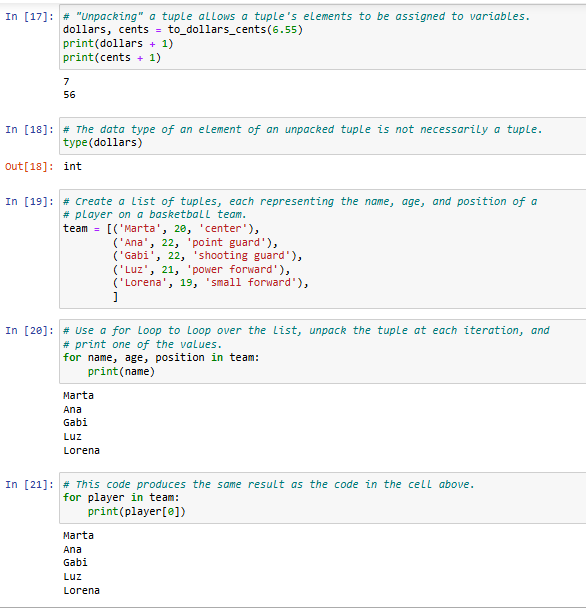Click the In [20] cell prompt
This screenshot has height=610, width=586.
(29, 331)
